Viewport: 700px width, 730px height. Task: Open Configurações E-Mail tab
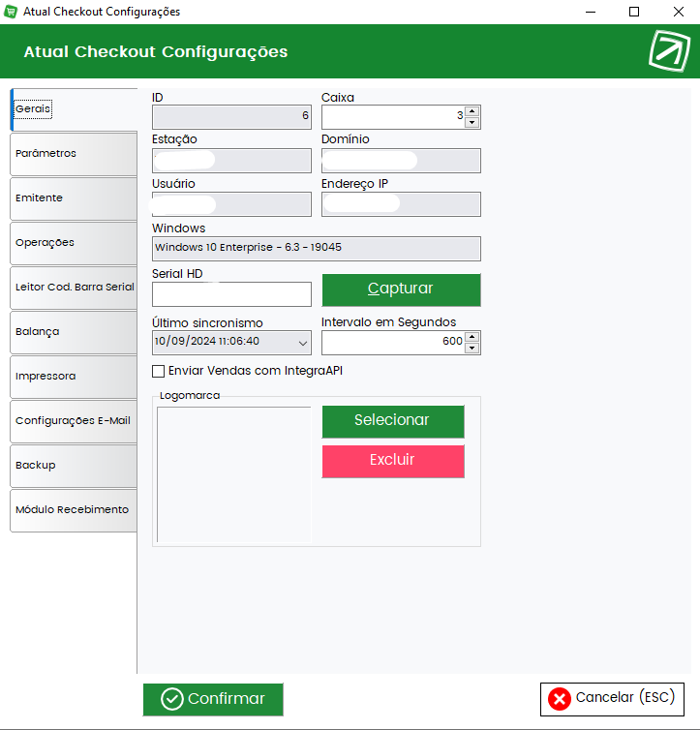click(74, 421)
